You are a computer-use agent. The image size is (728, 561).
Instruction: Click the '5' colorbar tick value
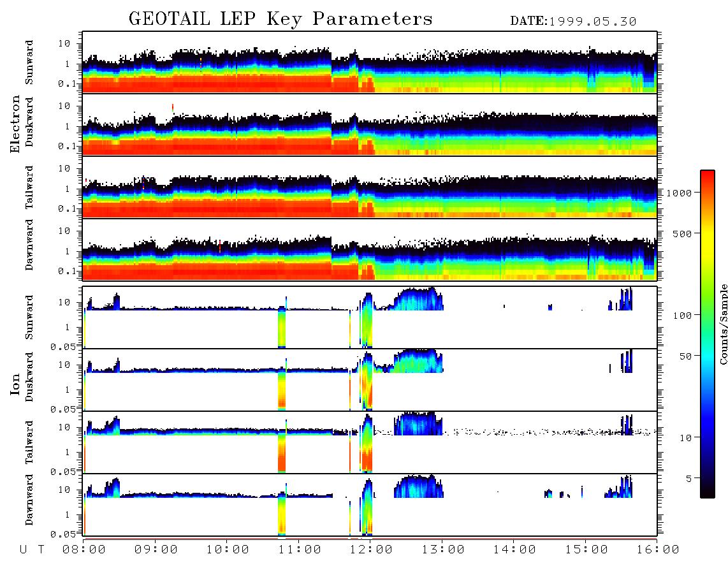tap(688, 478)
